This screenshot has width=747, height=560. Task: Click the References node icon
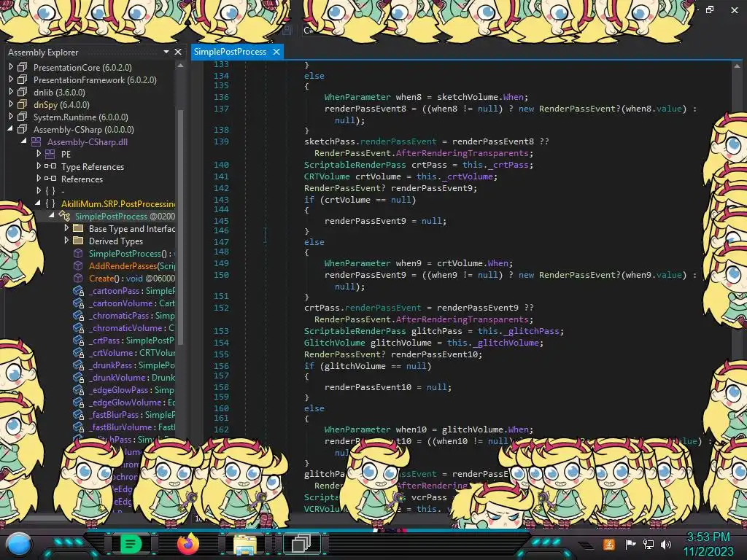point(50,179)
